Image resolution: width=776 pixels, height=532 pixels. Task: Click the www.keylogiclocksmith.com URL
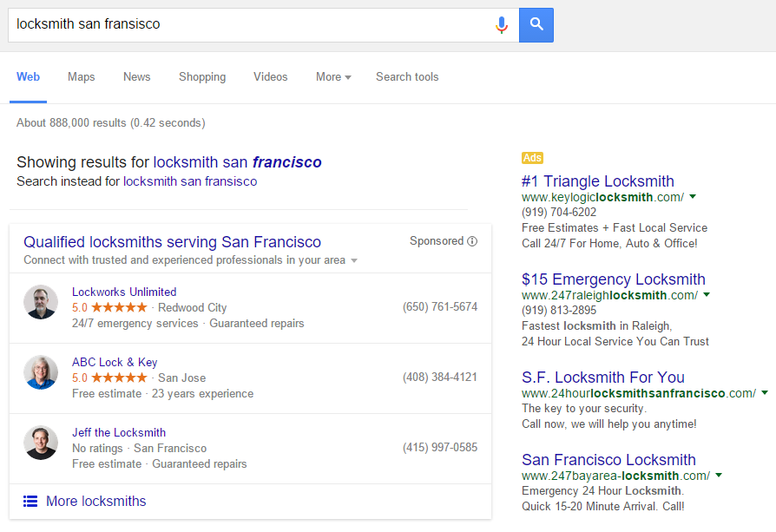(x=602, y=197)
